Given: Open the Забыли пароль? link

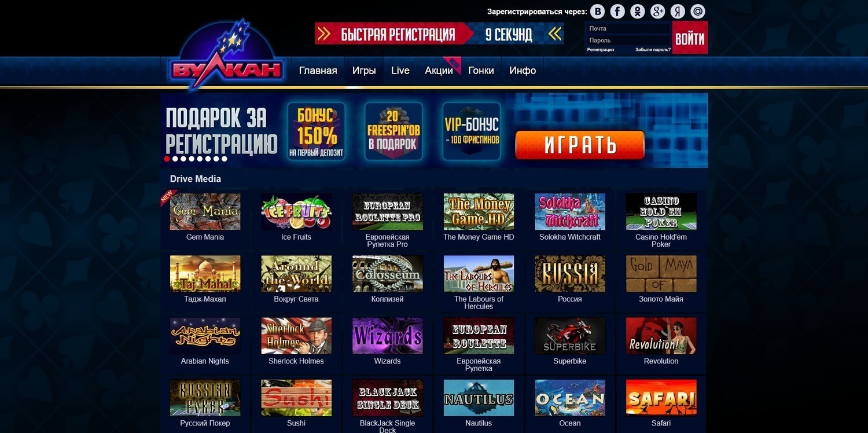Looking at the screenshot, I should (653, 50).
